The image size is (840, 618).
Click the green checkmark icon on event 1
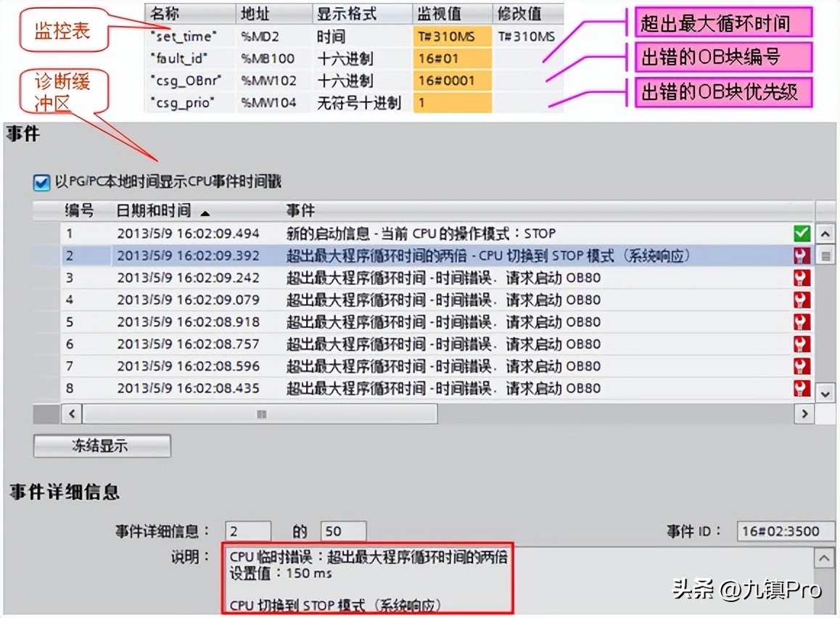coord(801,234)
